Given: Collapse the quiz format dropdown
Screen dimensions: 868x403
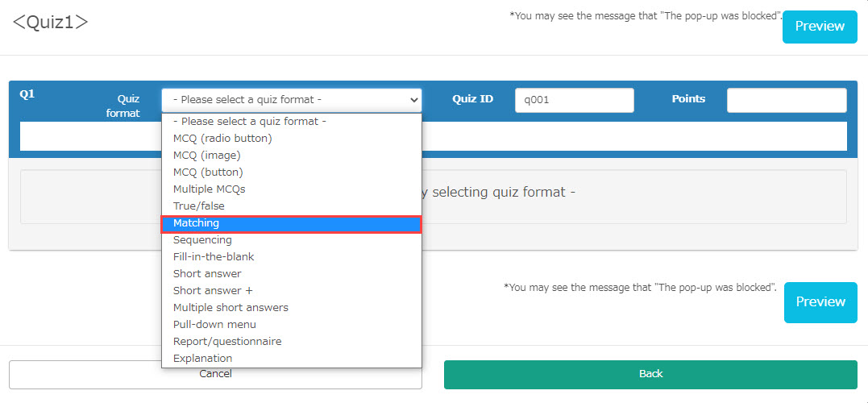Looking at the screenshot, I should [x=291, y=100].
